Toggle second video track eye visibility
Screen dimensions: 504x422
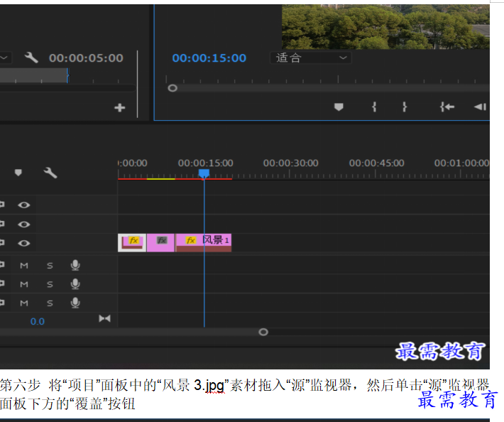coord(24,224)
